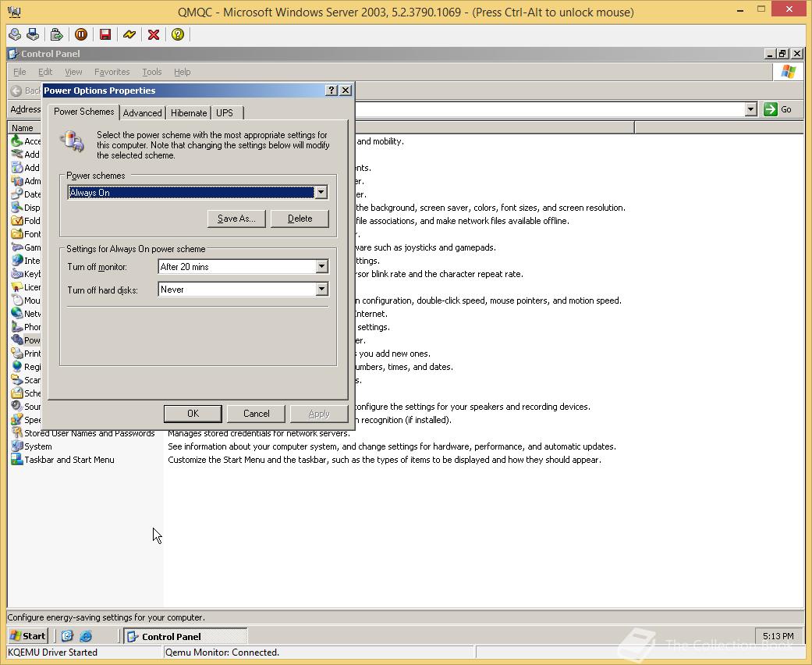Click the Taskbar and Start Menu icon
Image resolution: width=812 pixels, height=665 pixels.
coord(17,460)
